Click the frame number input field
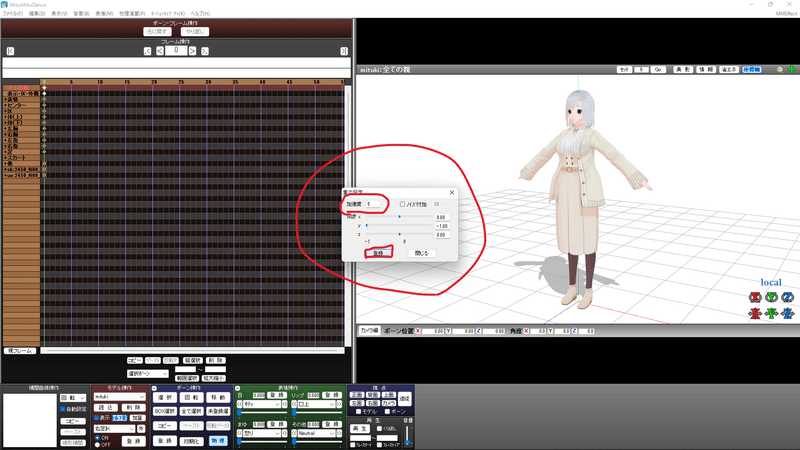Screen dimensions: 800x450 click(x=176, y=51)
